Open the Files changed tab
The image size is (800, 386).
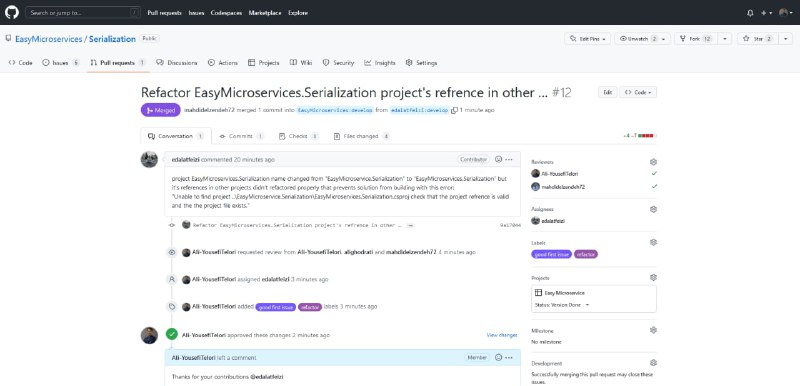[362, 136]
